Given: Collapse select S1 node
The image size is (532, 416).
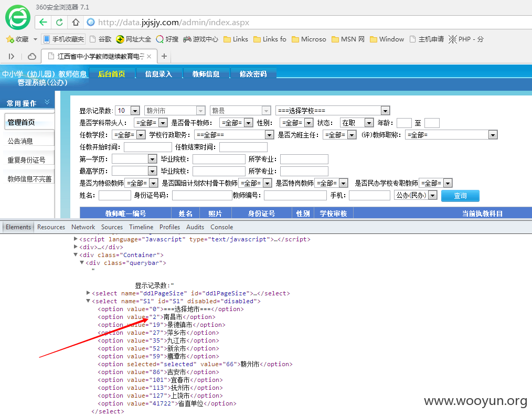Looking at the screenshot, I should (x=88, y=301).
